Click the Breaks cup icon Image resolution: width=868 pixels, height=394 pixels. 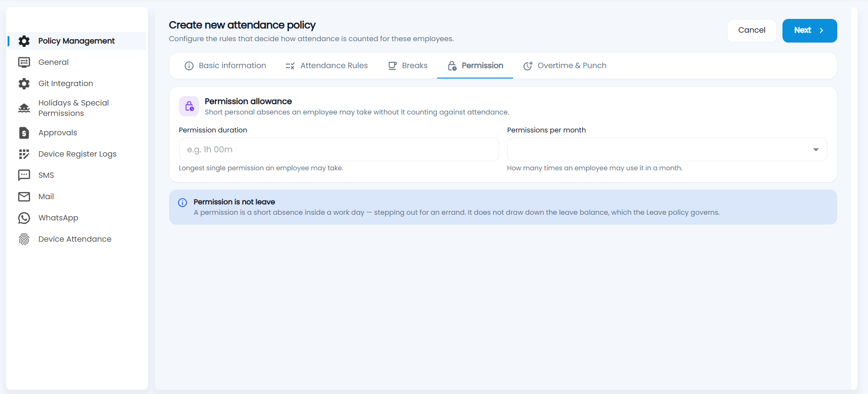coord(392,66)
